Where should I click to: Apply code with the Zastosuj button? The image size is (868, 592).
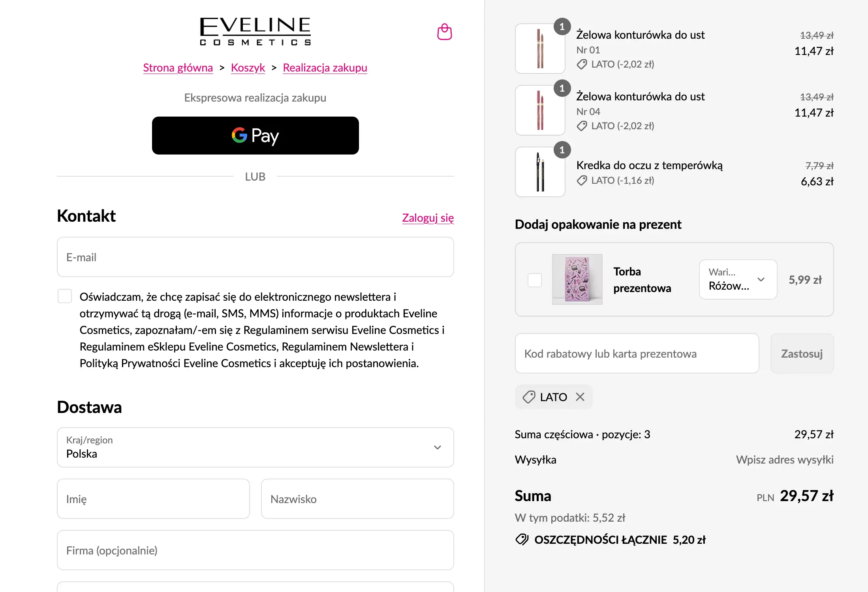tap(802, 353)
